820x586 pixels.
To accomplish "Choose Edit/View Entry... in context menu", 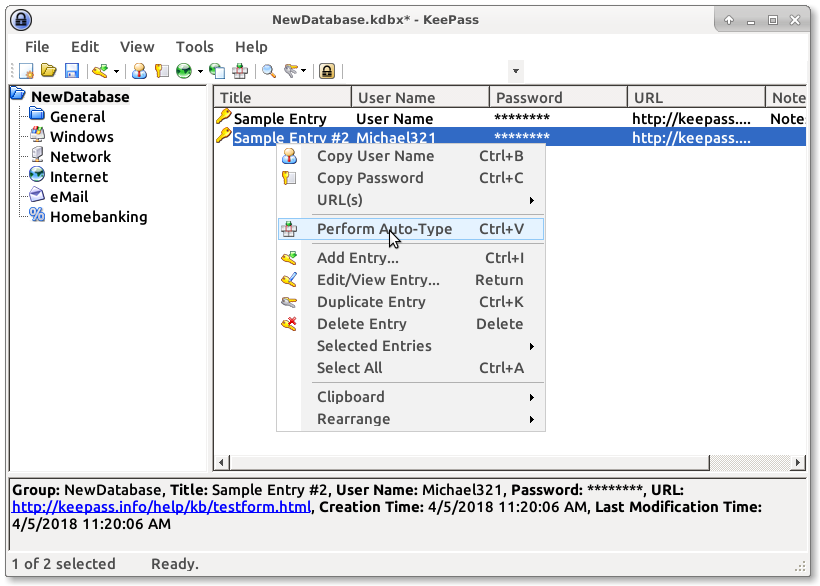I will [411, 280].
